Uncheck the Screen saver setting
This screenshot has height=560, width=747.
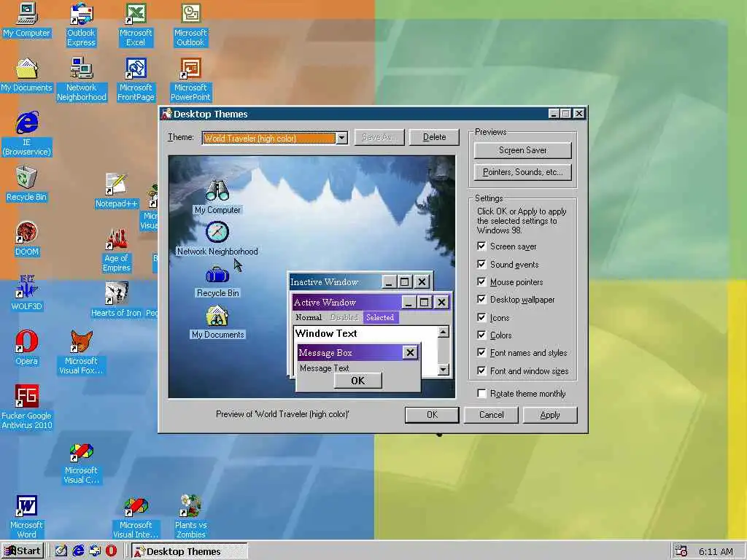pos(481,246)
